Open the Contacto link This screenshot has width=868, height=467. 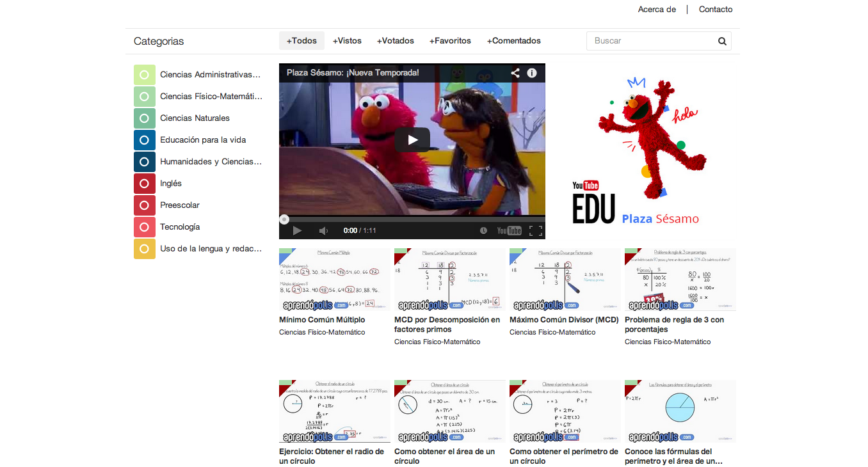[716, 10]
